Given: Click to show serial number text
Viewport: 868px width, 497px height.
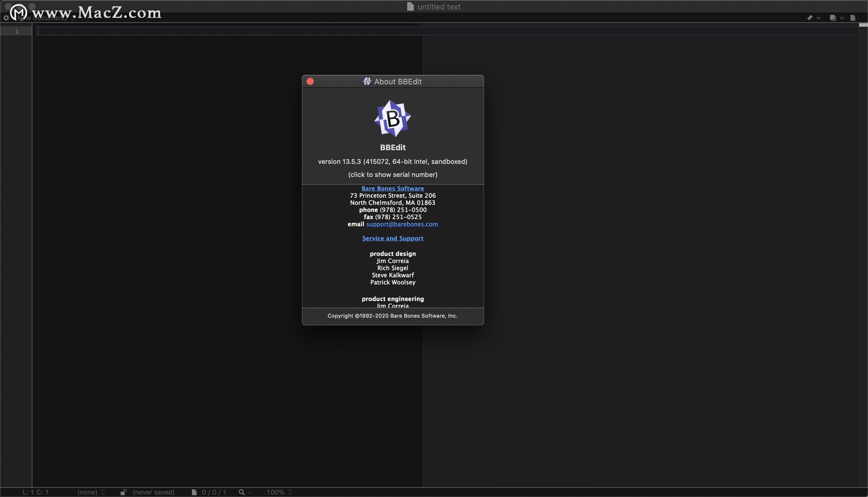Looking at the screenshot, I should coord(392,174).
